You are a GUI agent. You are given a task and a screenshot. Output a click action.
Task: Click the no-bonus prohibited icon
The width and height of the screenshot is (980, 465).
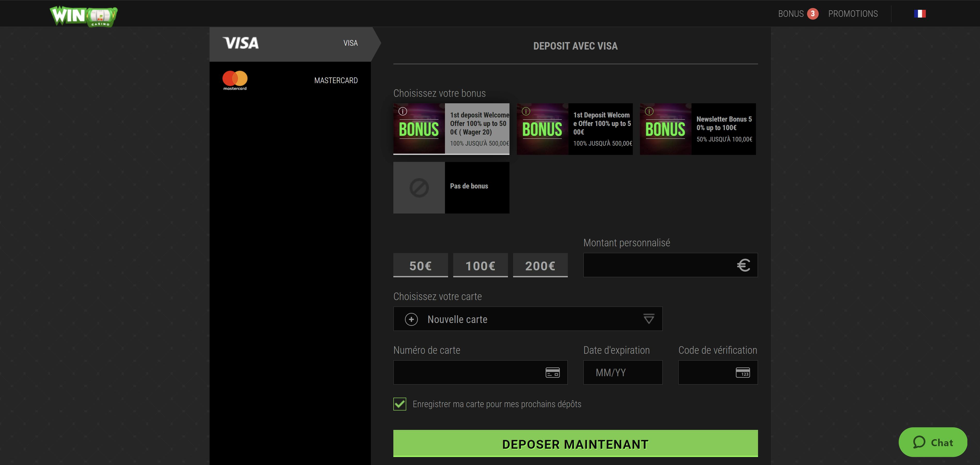pos(419,188)
